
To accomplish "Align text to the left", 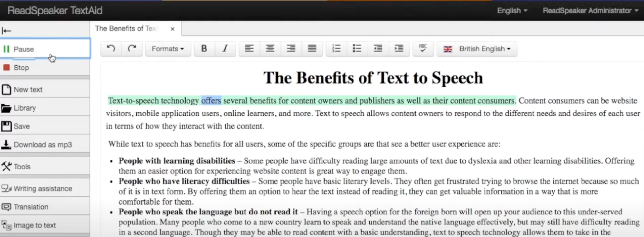I will point(249,49).
